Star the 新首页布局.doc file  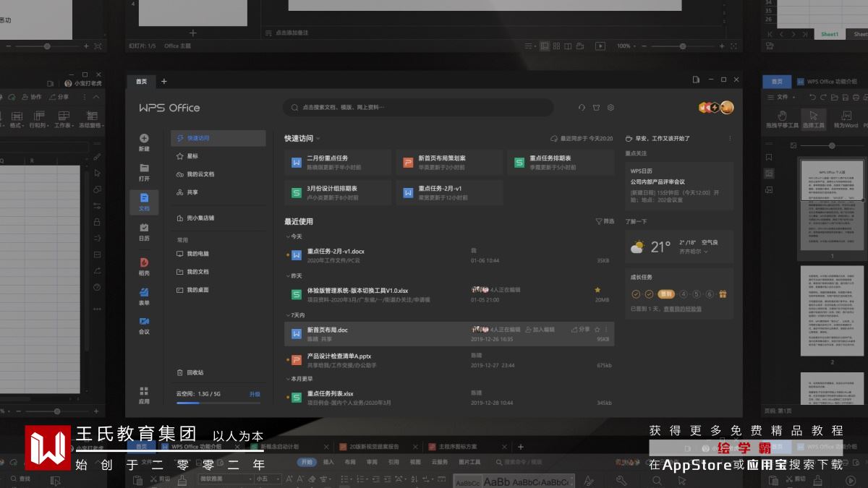(x=597, y=329)
